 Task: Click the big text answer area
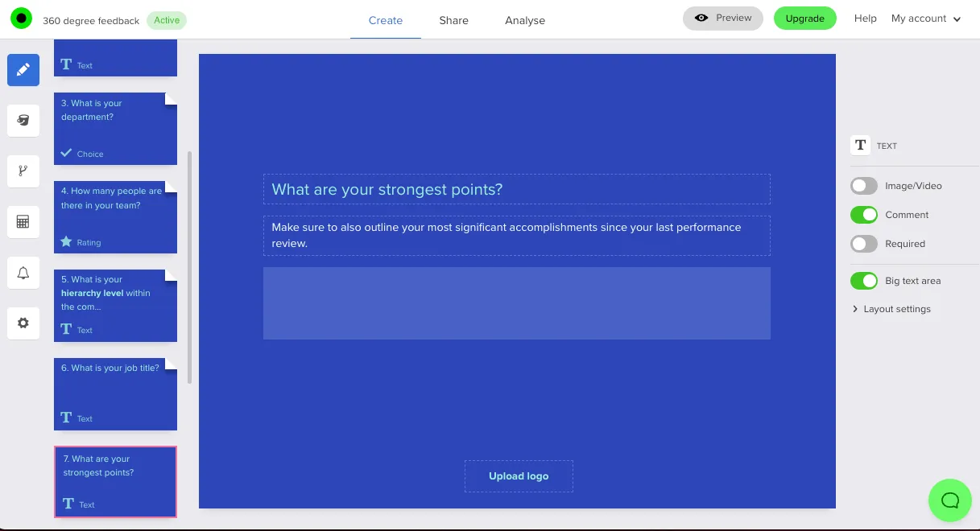(x=516, y=303)
